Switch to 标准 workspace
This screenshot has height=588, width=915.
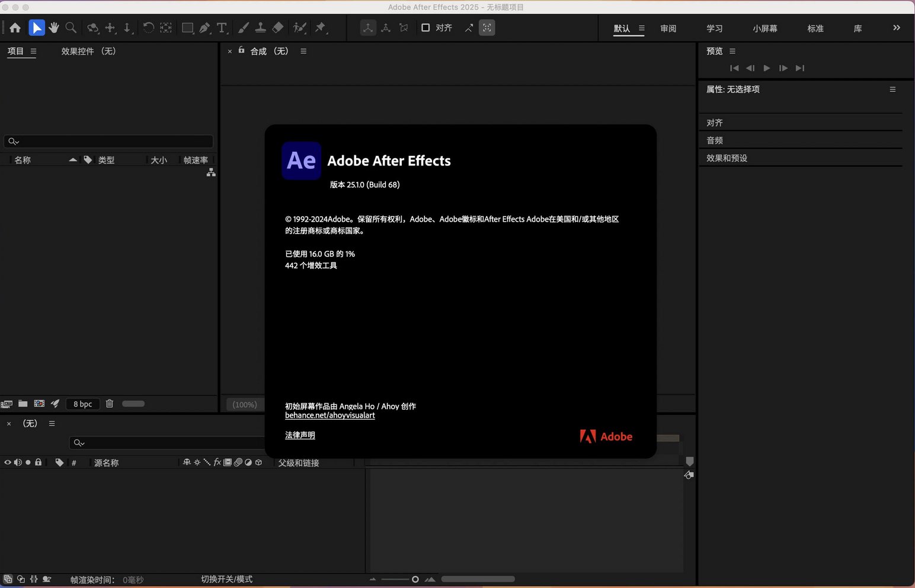tap(815, 28)
